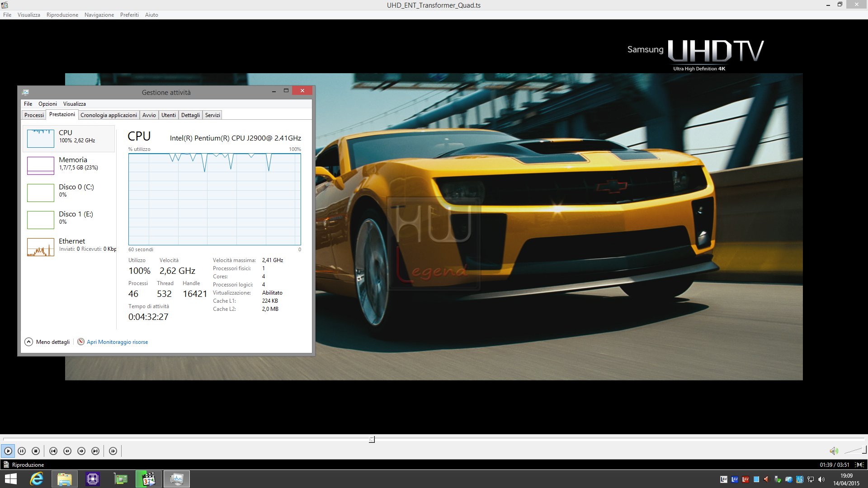Open the network connection tray icon

(811, 479)
